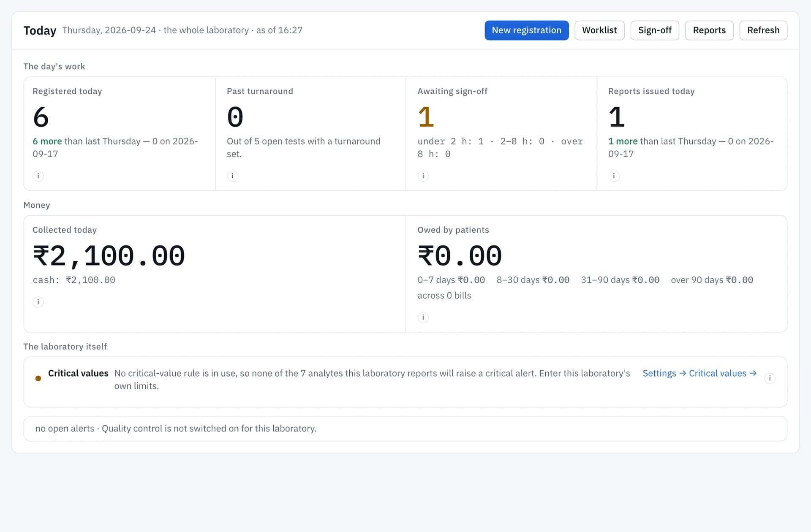Click the 'Today' page heading

pyautogui.click(x=40, y=30)
